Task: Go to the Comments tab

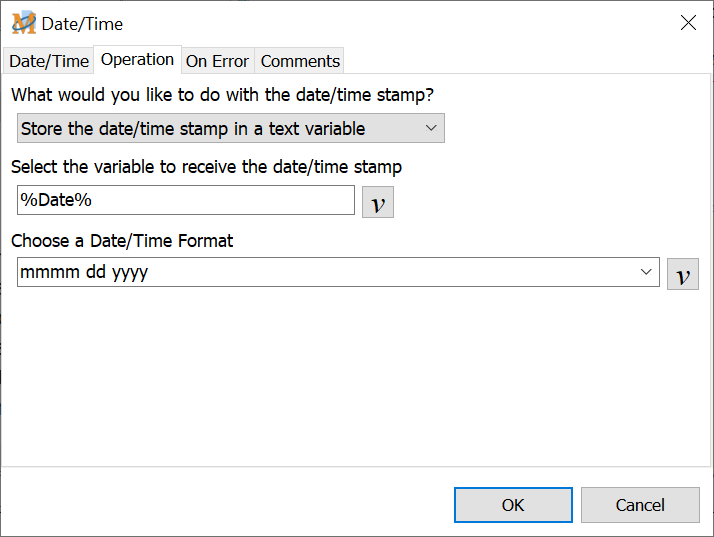Action: click(x=300, y=61)
